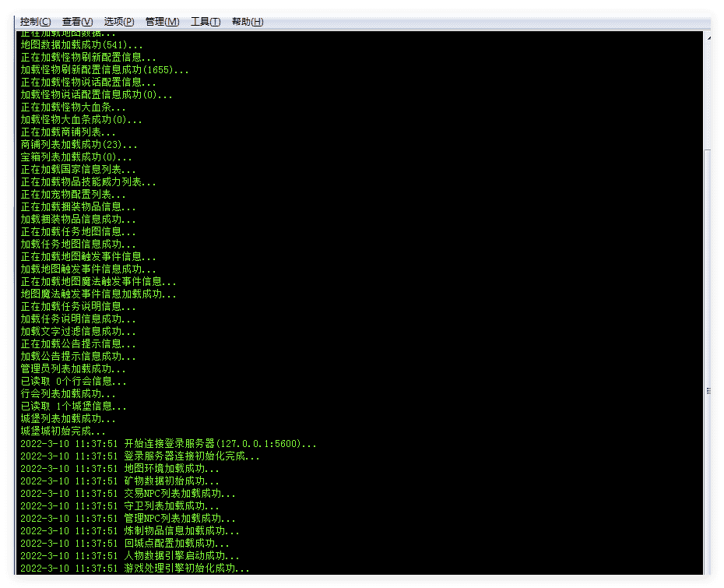
Task: Click log line 加载怪物大血条成功(0)...
Action: click(81, 120)
